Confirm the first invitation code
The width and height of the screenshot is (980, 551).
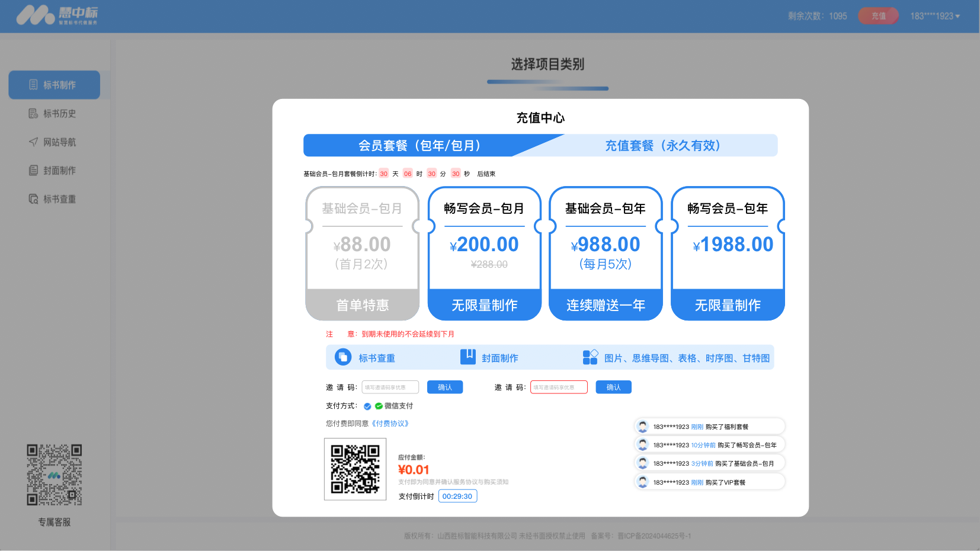444,387
